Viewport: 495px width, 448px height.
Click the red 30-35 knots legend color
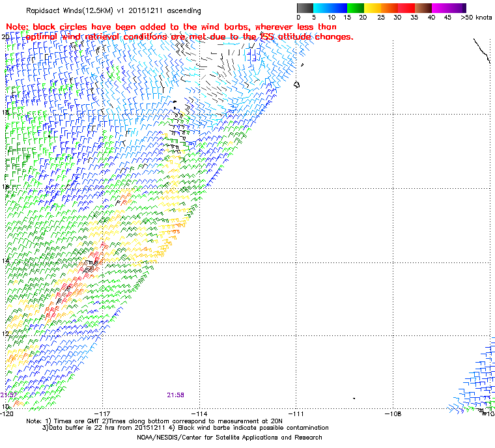tap(406, 8)
